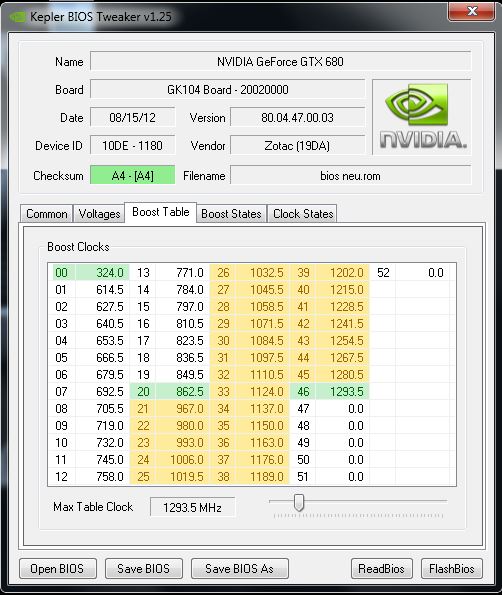Viewport: 502px width, 595px height.
Task: Click index number 42 in boost table
Action: coord(303,324)
